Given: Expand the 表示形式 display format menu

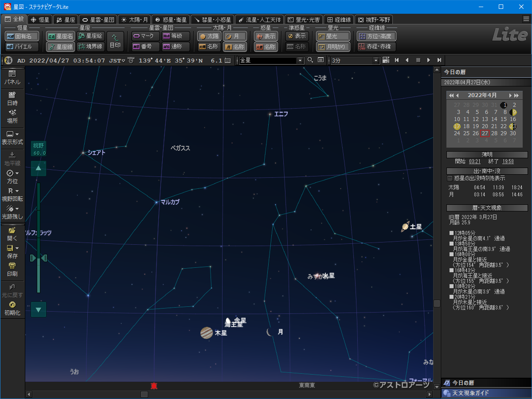Looking at the screenshot, I should [x=12, y=137].
